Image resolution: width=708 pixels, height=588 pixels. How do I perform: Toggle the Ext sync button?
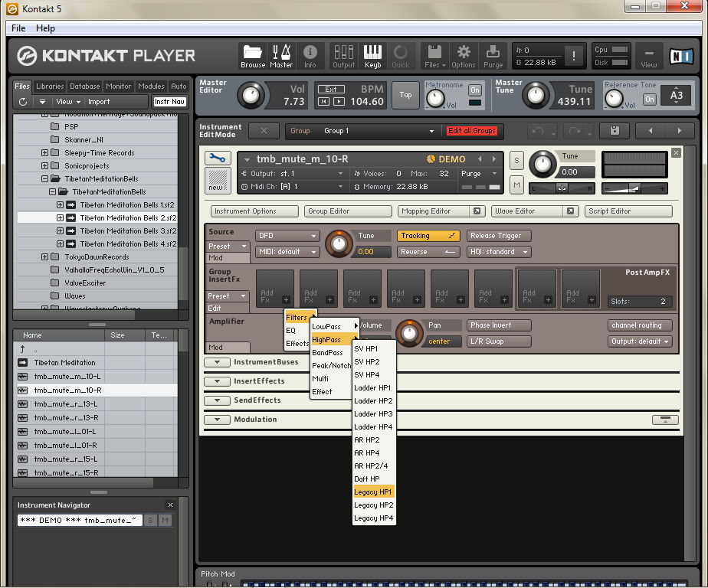[x=331, y=90]
